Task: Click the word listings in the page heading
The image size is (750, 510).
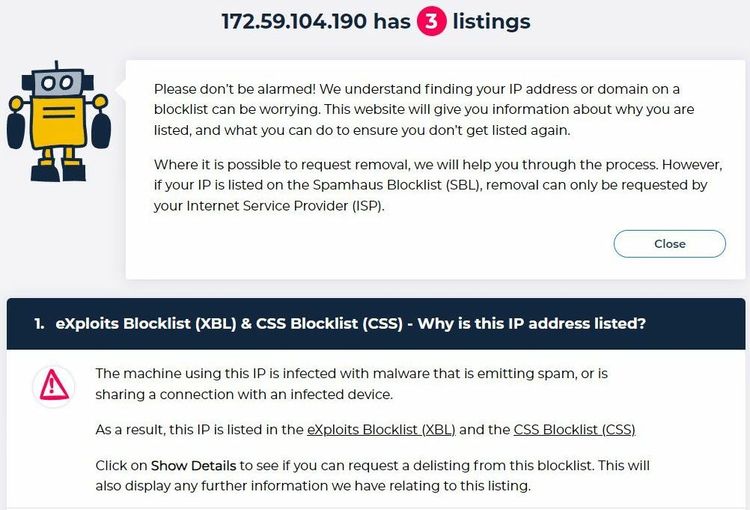Action: point(491,22)
